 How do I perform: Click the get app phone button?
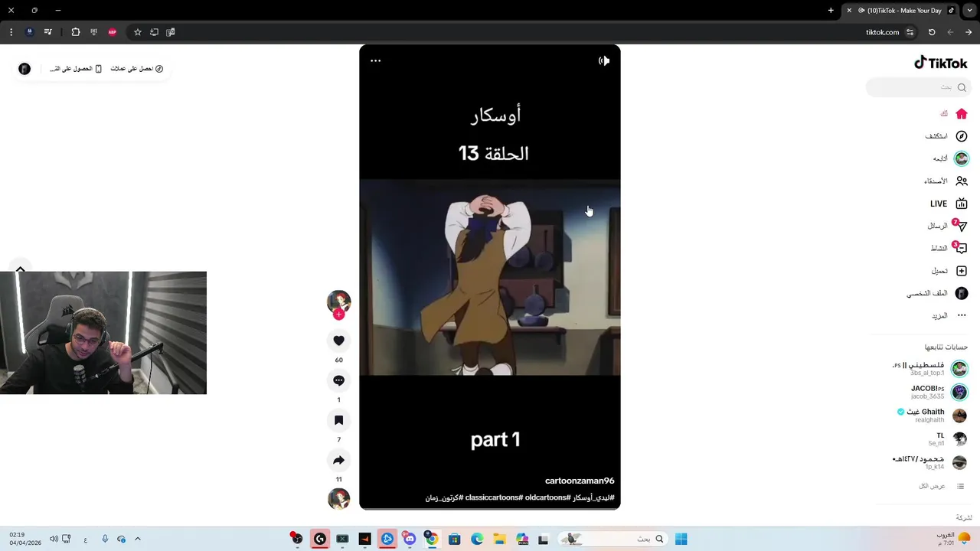pos(76,69)
